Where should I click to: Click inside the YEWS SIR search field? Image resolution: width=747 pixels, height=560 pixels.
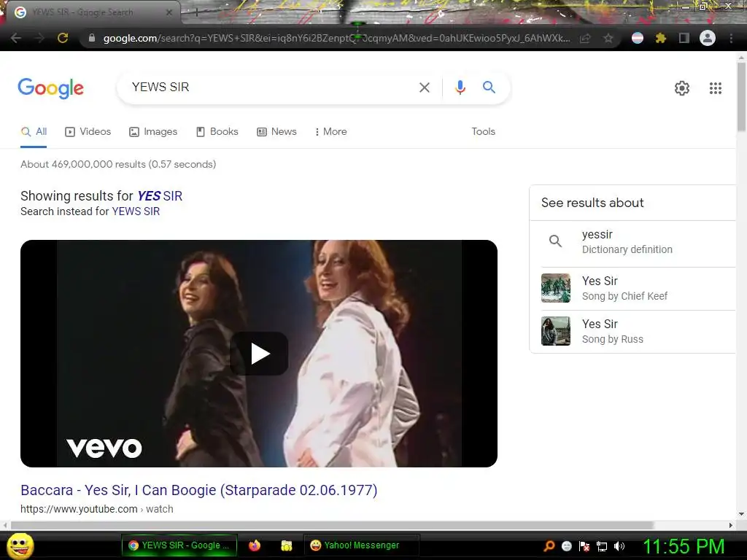tap(271, 87)
